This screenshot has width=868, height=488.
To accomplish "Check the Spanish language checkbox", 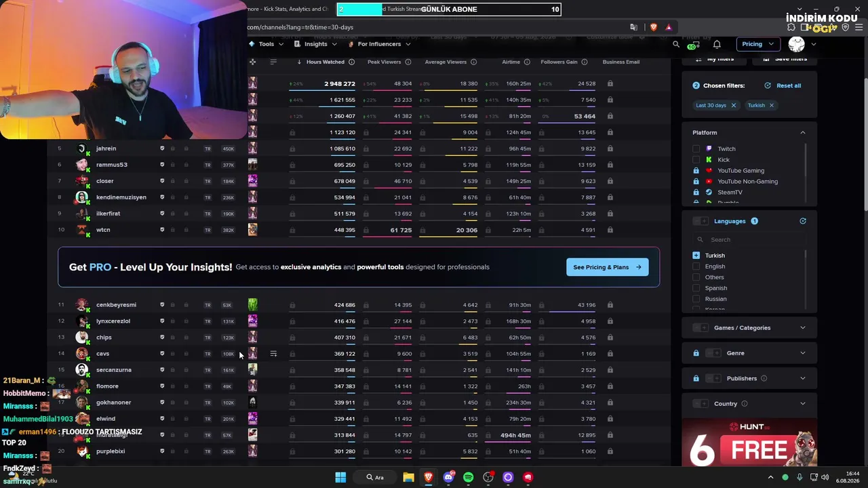I will [696, 288].
